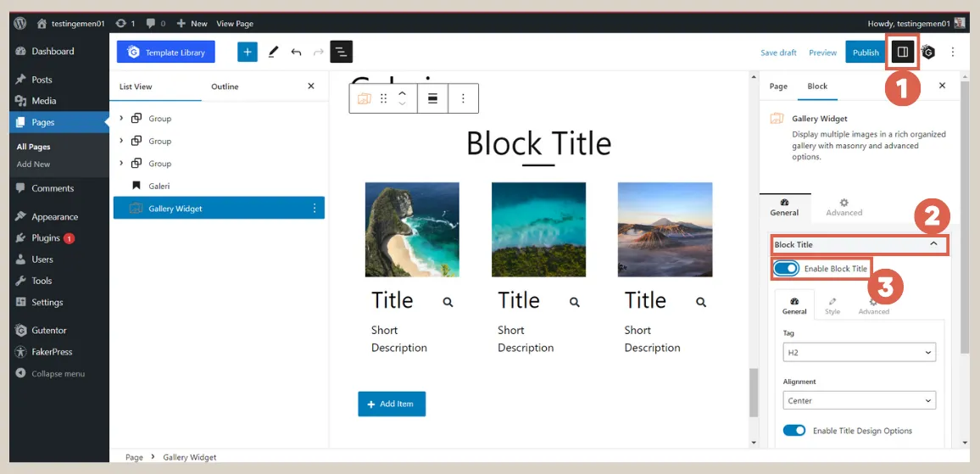The height and width of the screenshot is (474, 980).
Task: Toggle the Settings sidebar panel icon
Action: [903, 53]
